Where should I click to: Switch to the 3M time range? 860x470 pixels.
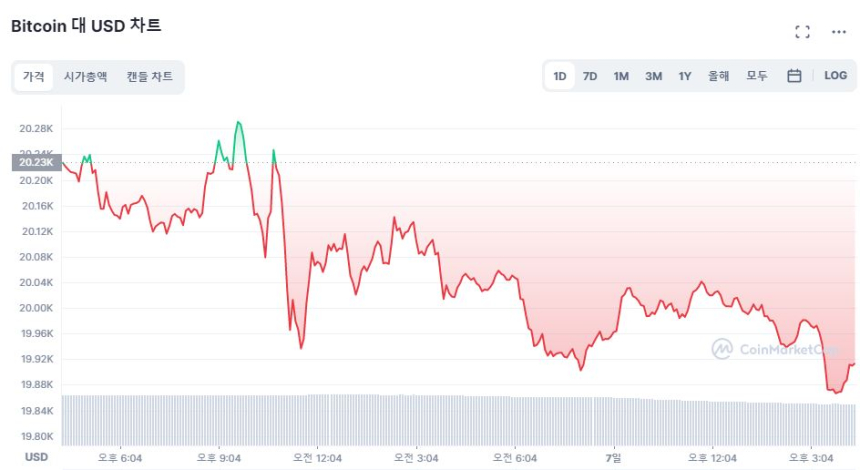653,76
